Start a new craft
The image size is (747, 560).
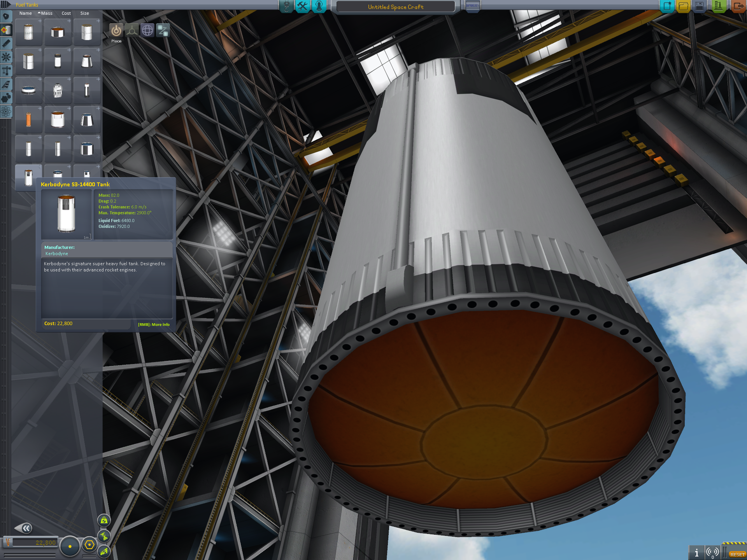(x=667, y=6)
